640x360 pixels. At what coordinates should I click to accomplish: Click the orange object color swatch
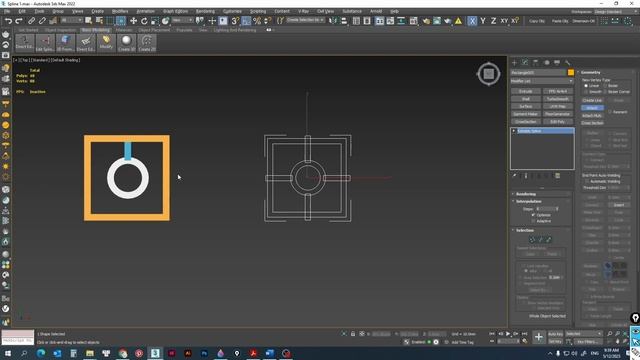(571, 72)
